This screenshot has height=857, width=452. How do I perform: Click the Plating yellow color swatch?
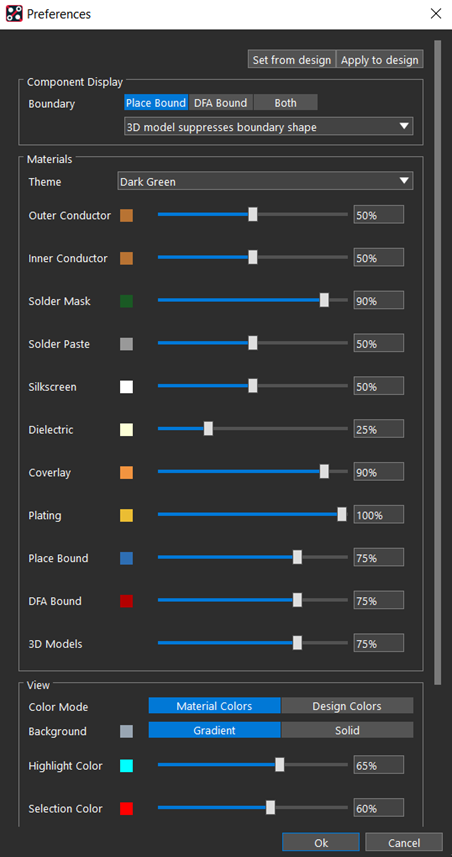[126, 515]
